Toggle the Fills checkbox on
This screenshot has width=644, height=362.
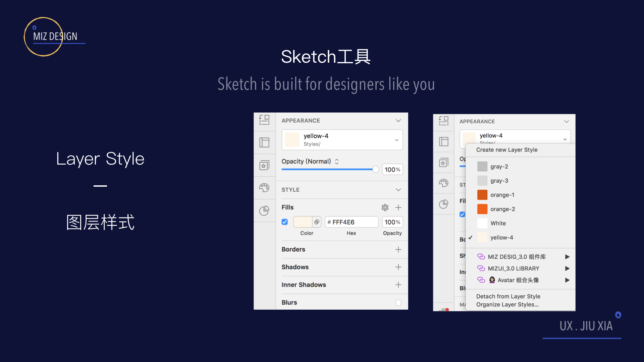(284, 222)
